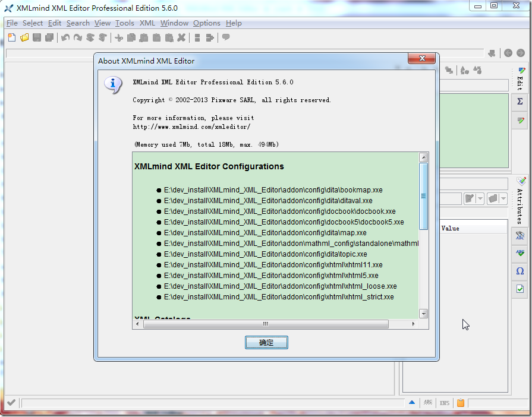This screenshot has height=417, width=532.
Task: Click the Cut scissors icon
Action: click(119, 37)
